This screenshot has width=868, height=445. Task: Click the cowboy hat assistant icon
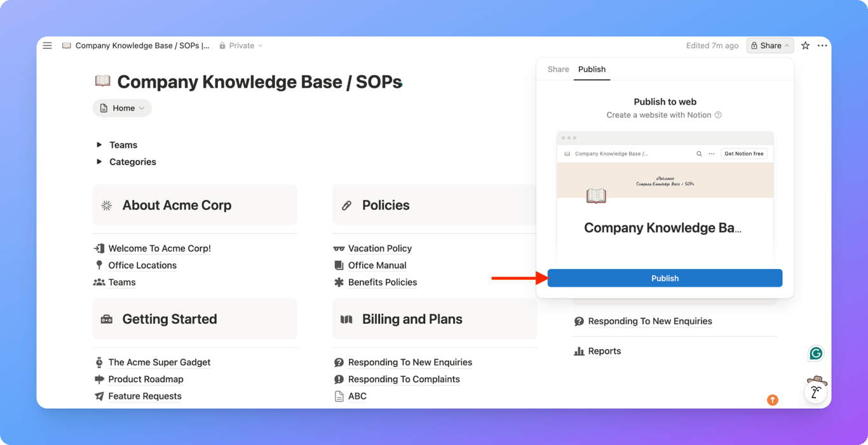tap(816, 389)
